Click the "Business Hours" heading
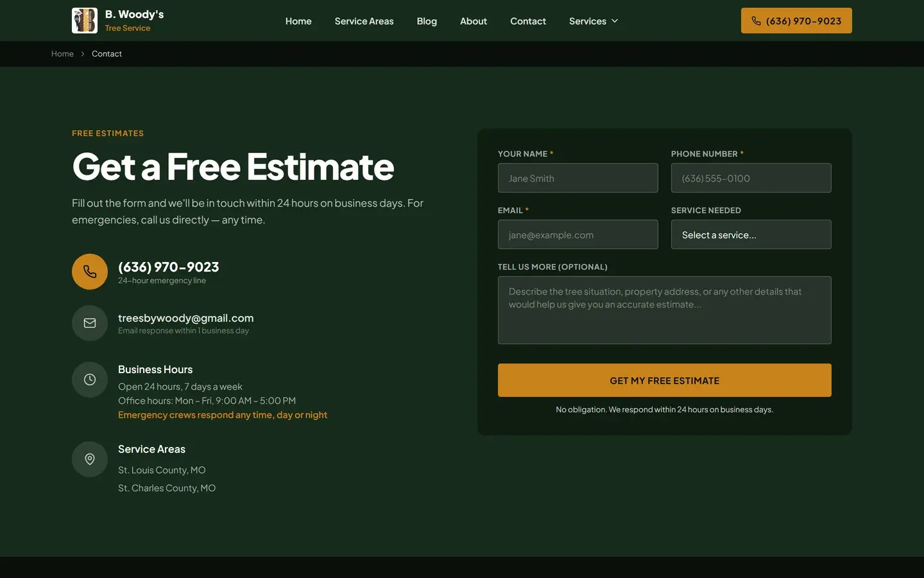924x578 pixels. [x=155, y=369]
